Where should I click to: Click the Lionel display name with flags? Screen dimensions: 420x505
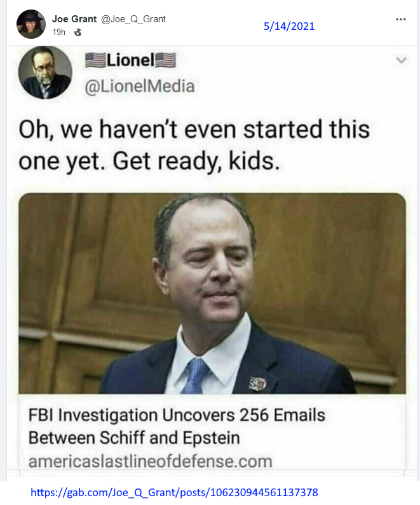pyautogui.click(x=131, y=60)
